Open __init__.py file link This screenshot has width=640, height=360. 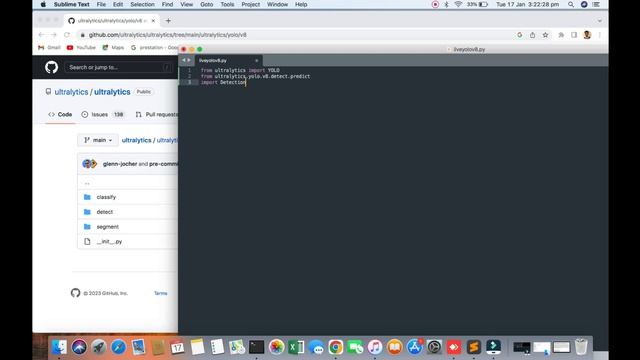pyautogui.click(x=109, y=242)
